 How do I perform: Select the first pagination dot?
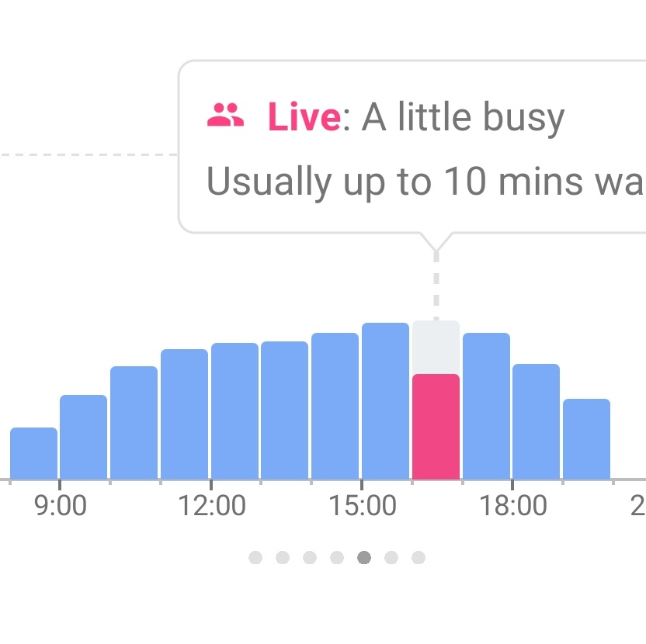click(x=255, y=558)
